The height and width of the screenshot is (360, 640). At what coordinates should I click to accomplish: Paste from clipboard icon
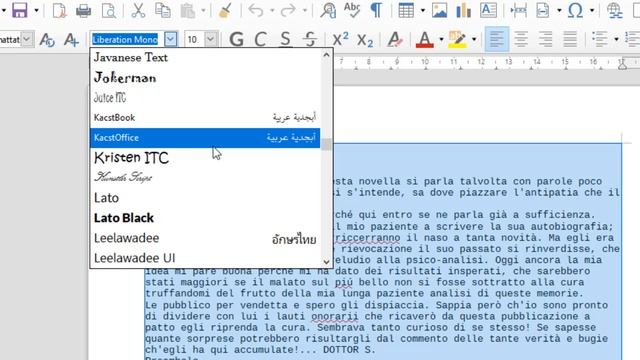[188, 10]
